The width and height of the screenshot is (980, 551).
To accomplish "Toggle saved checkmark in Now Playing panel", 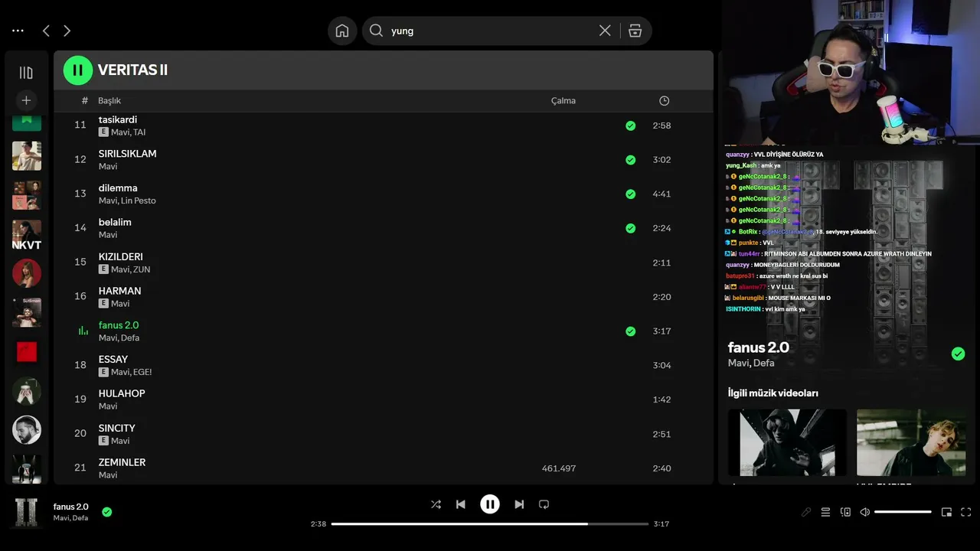I will (958, 354).
